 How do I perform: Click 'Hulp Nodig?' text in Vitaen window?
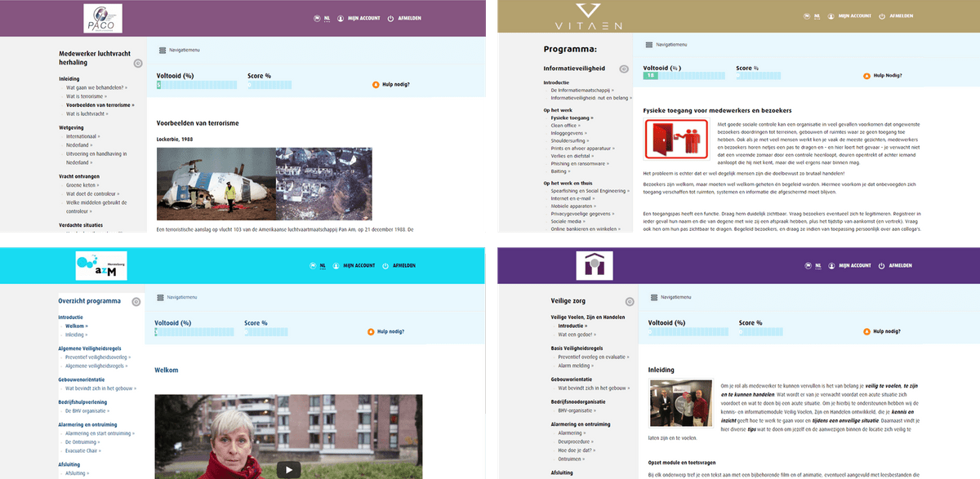[887, 76]
